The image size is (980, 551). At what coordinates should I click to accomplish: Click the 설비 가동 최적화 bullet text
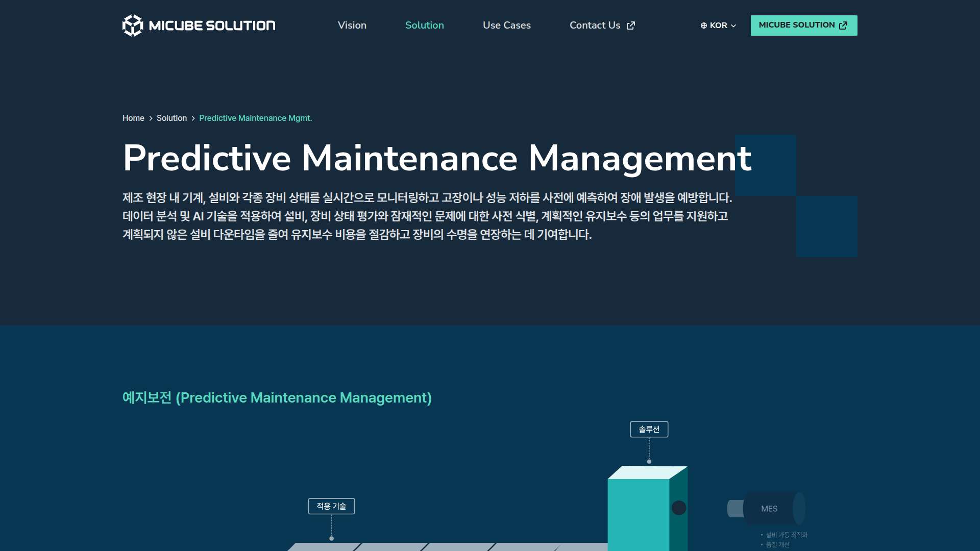[x=787, y=535]
